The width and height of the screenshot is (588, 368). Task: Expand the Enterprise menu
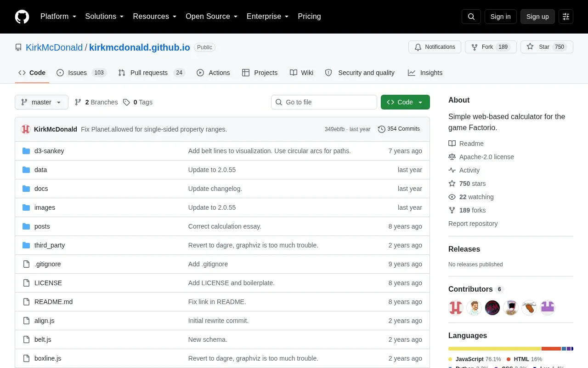[x=267, y=17]
